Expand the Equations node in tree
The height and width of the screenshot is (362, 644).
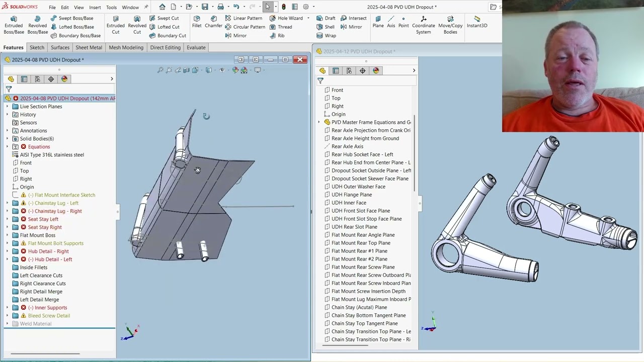click(7, 147)
